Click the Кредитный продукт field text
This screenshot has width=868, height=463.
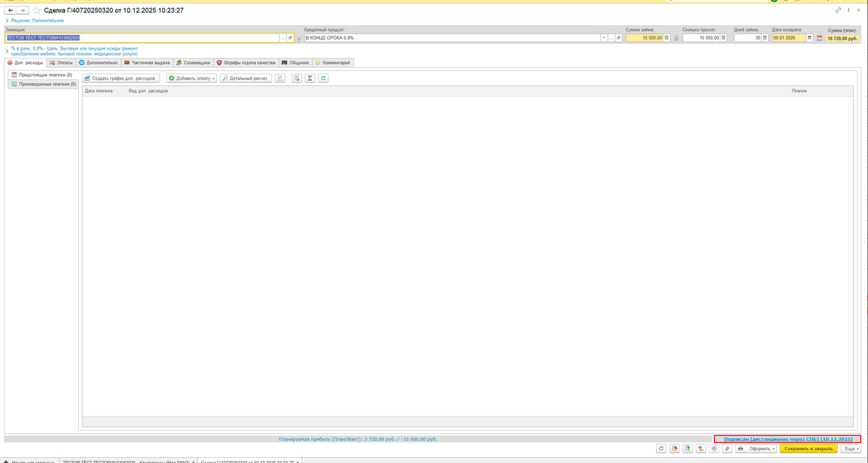pyautogui.click(x=452, y=38)
